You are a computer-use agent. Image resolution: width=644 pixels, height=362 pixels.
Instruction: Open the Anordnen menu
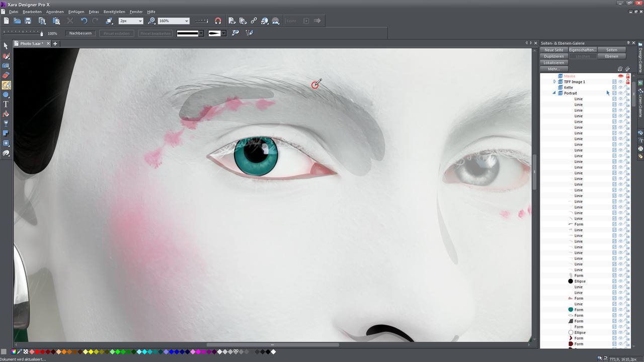[55, 12]
